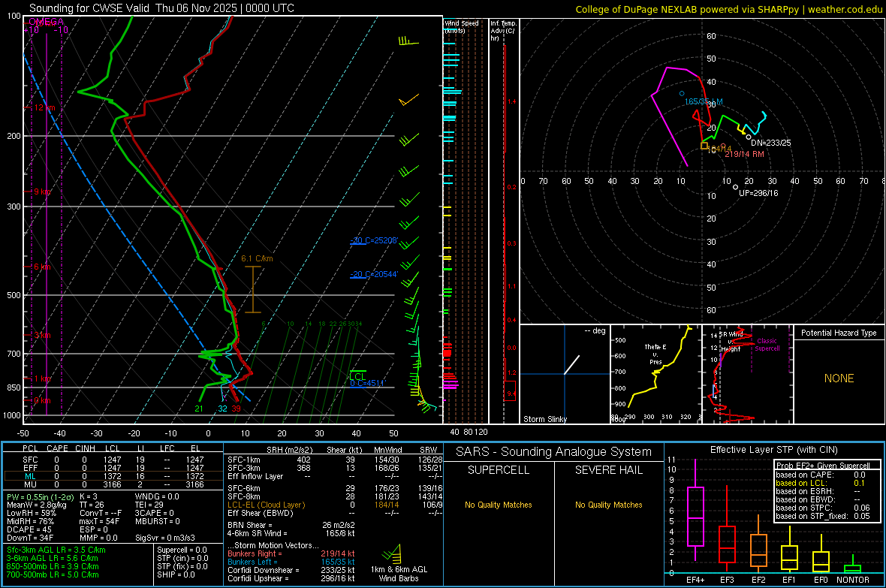Click the red box in the temperature advection column
Image resolution: width=886 pixels, height=588 pixels.
click(x=510, y=391)
